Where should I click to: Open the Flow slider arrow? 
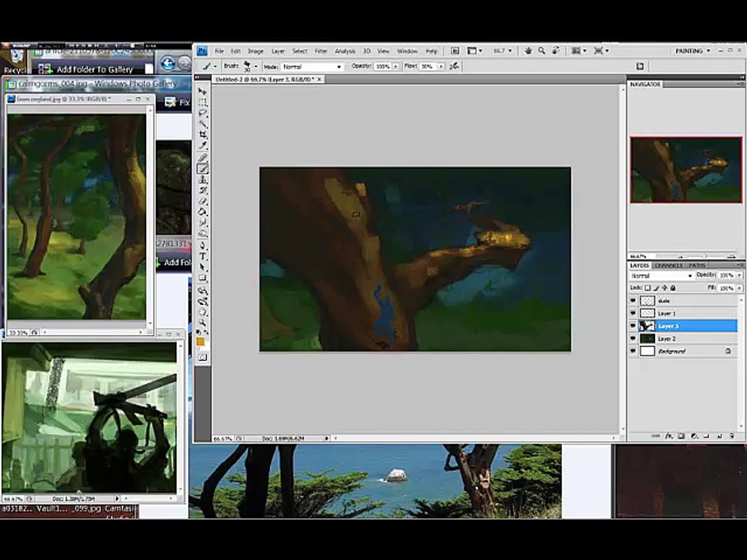[440, 67]
